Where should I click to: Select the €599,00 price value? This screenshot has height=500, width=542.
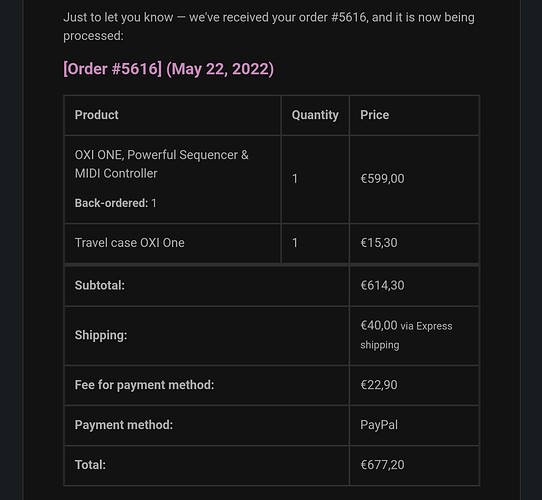382,179
